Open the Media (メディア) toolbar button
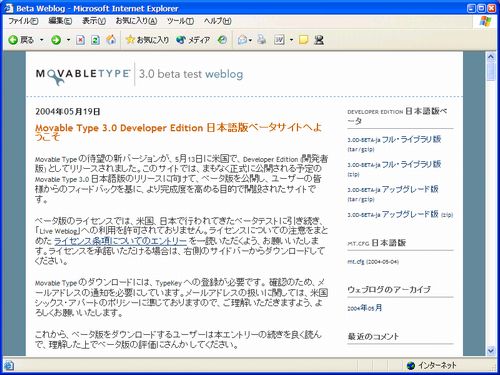 [x=193, y=40]
